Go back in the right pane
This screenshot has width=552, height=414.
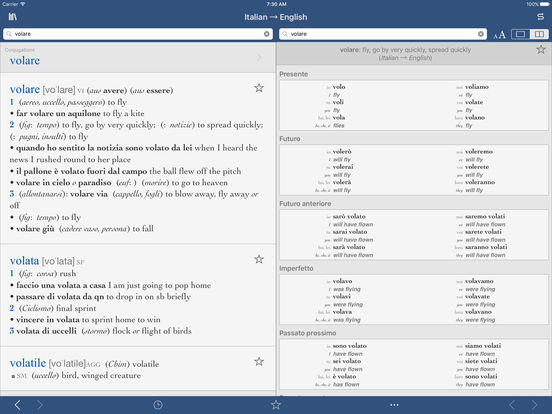pos(512,405)
